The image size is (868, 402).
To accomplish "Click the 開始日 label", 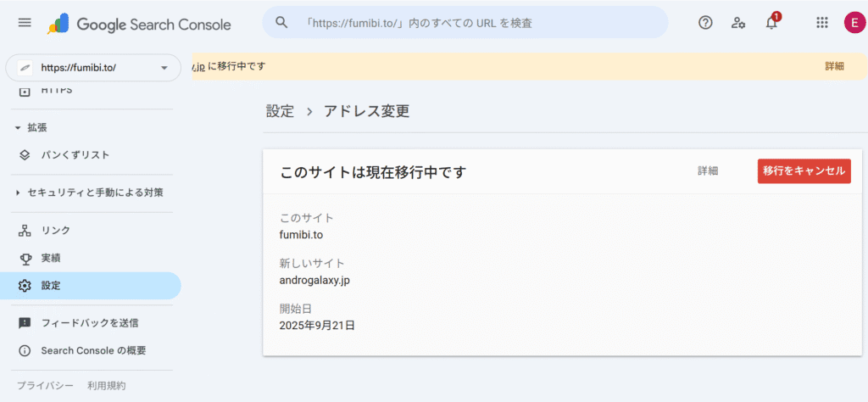I will click(x=296, y=309).
